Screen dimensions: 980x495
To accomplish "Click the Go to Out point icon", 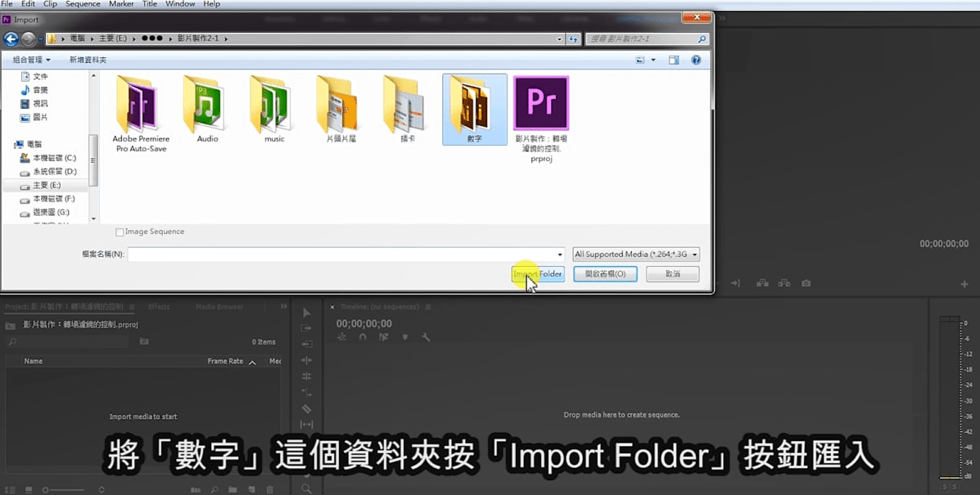I will pyautogui.click(x=736, y=283).
